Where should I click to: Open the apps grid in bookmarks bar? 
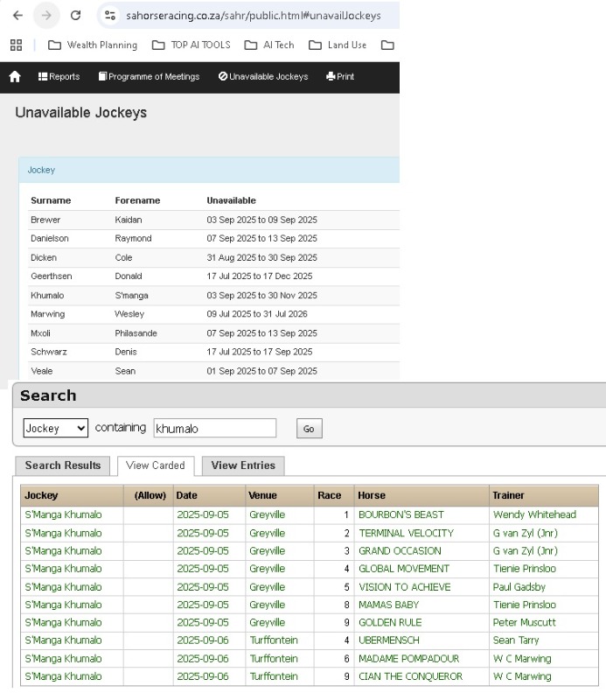click(16, 45)
